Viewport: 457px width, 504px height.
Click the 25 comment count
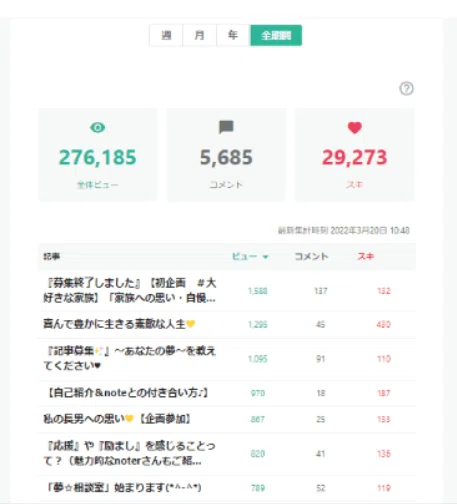[321, 419]
